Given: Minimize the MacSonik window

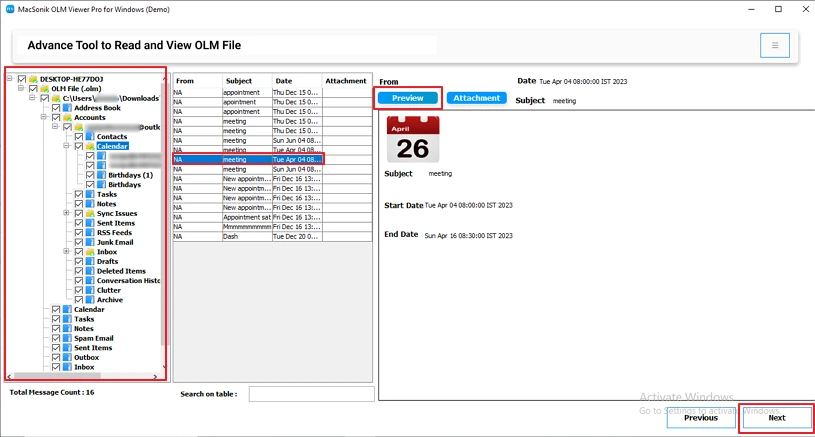Looking at the screenshot, I should (x=752, y=9).
